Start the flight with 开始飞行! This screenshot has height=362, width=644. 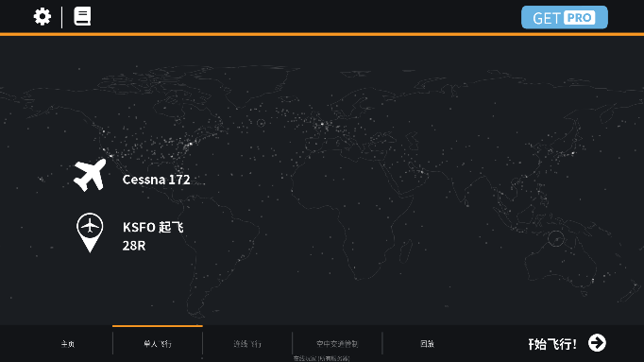(552, 344)
